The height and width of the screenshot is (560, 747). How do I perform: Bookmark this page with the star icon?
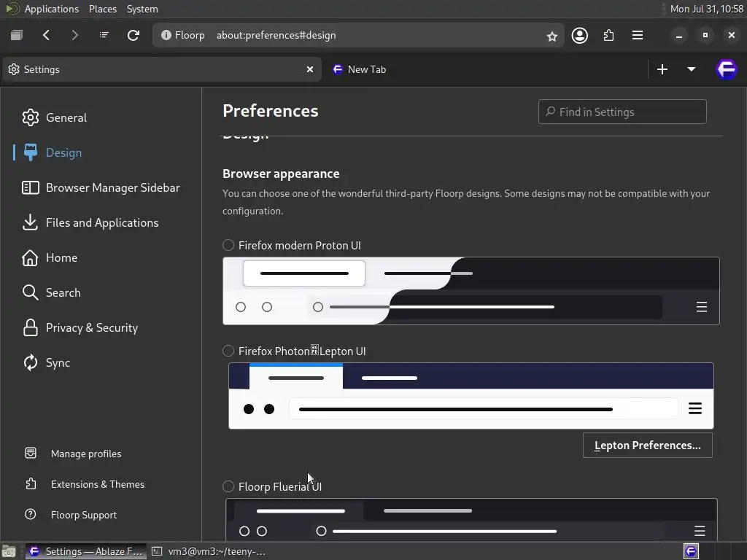click(x=551, y=36)
